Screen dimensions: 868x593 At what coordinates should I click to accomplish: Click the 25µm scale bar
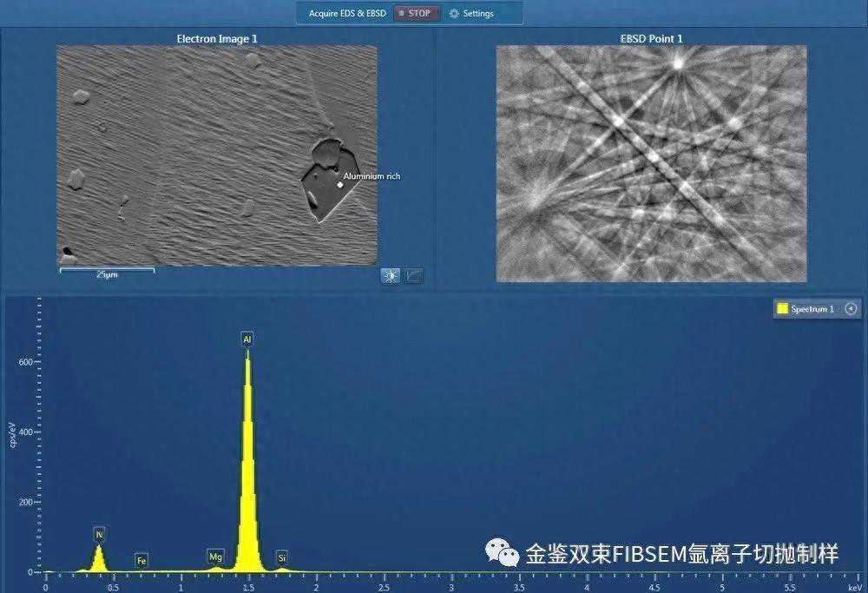coord(107,273)
